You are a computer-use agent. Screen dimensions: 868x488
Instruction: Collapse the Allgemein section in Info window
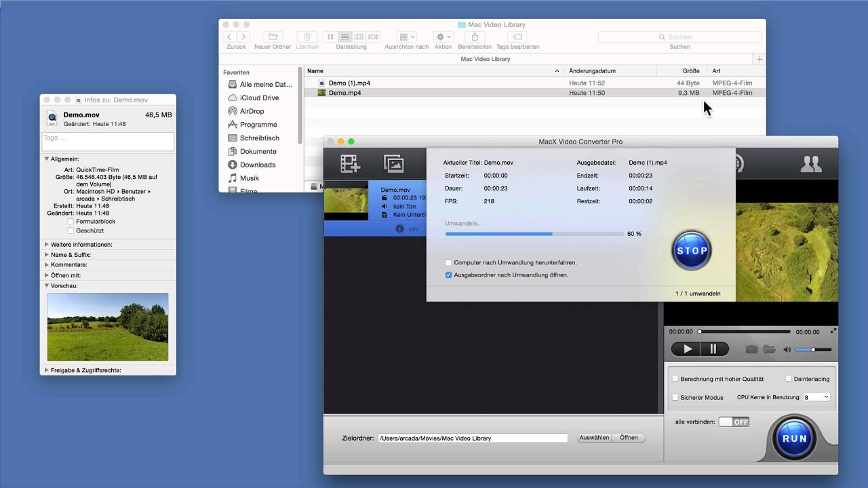[47, 159]
